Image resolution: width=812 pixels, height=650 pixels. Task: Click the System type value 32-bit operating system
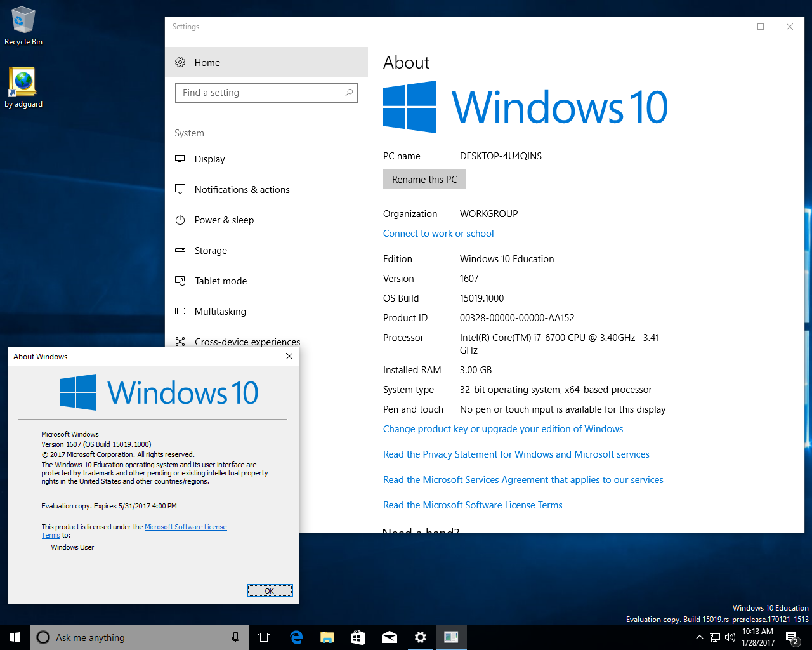556,390
